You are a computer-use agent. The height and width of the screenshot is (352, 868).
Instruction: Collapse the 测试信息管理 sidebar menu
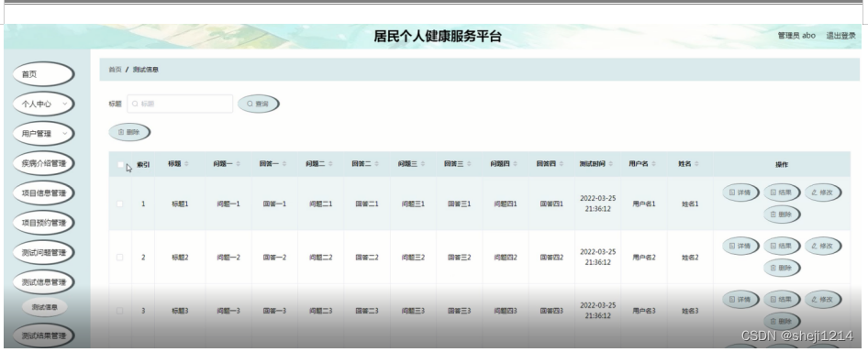[x=43, y=282]
